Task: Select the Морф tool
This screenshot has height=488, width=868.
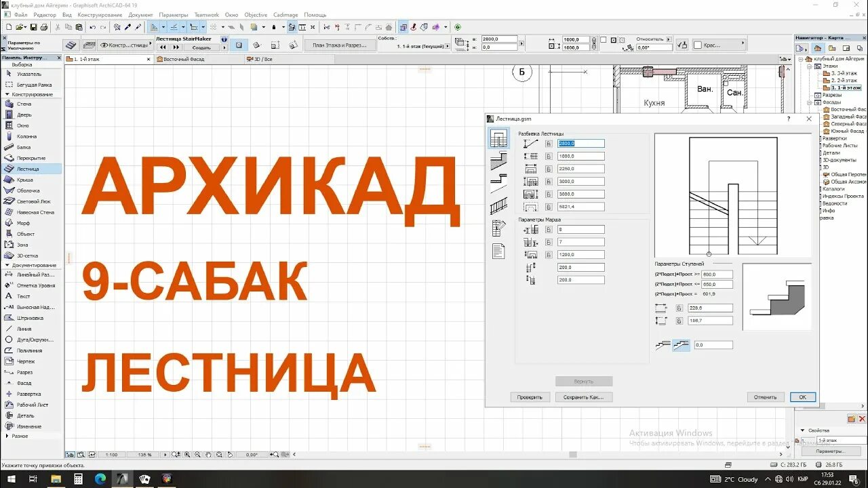Action: [31, 223]
